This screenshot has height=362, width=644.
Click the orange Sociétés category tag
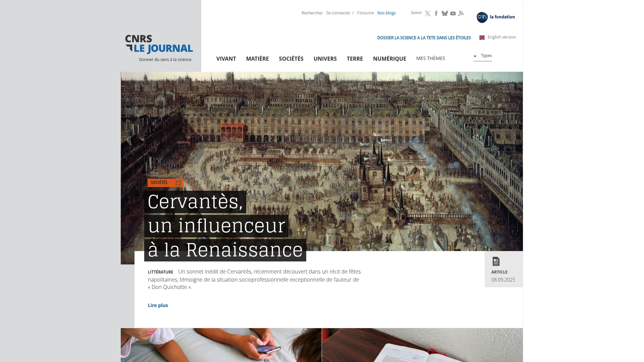(165, 183)
